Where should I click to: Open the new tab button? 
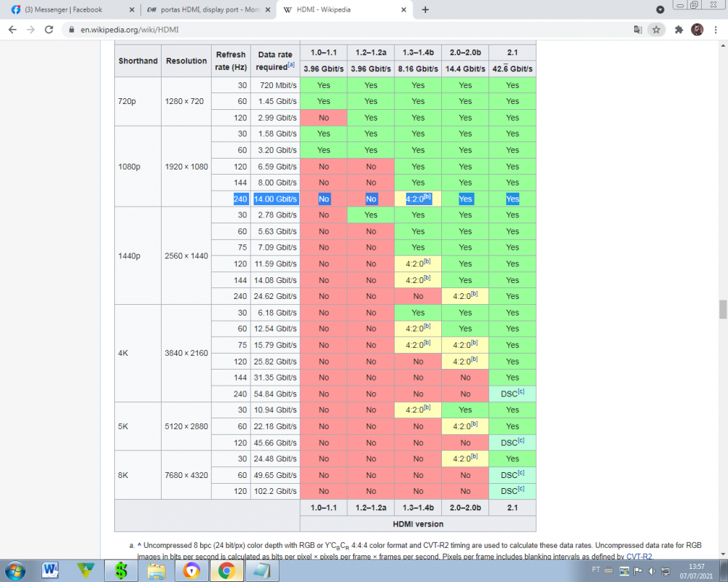pyautogui.click(x=425, y=10)
